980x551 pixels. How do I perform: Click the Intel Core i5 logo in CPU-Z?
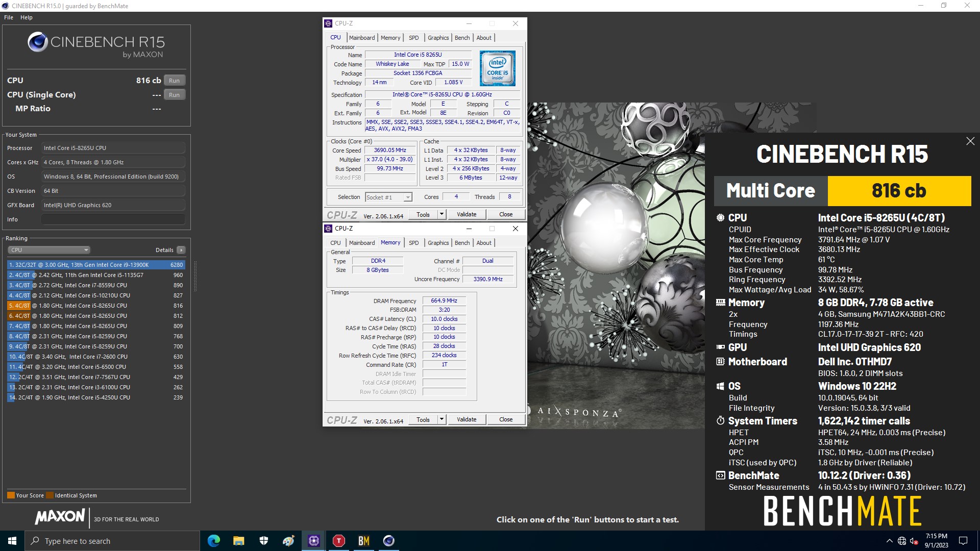(x=497, y=68)
